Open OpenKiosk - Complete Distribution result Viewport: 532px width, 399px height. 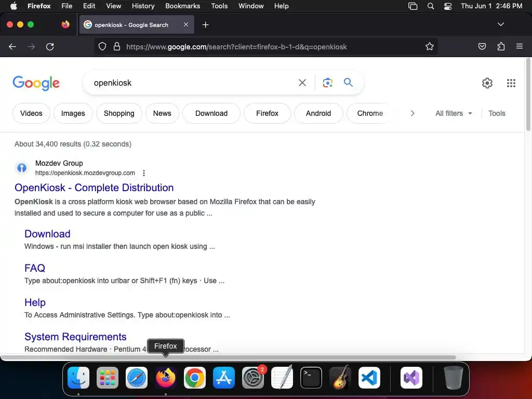click(94, 188)
